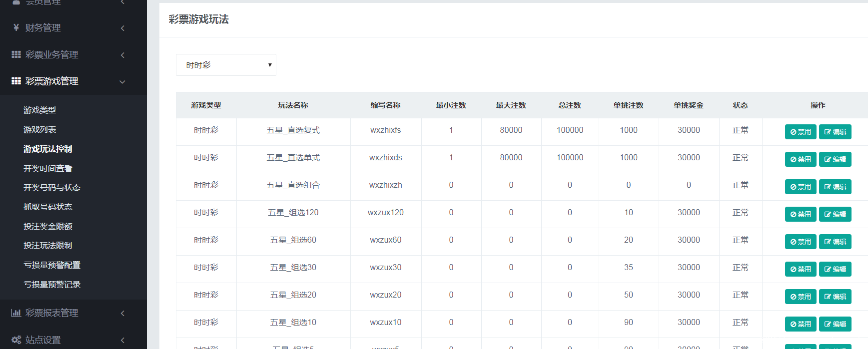Click the gears icon beside 站点设置
This screenshot has height=349, width=868.
tap(16, 340)
